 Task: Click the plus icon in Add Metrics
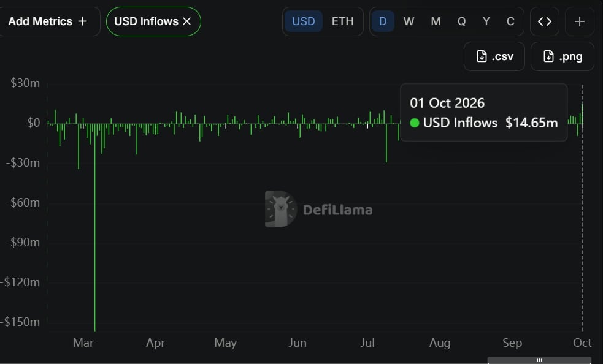(82, 21)
